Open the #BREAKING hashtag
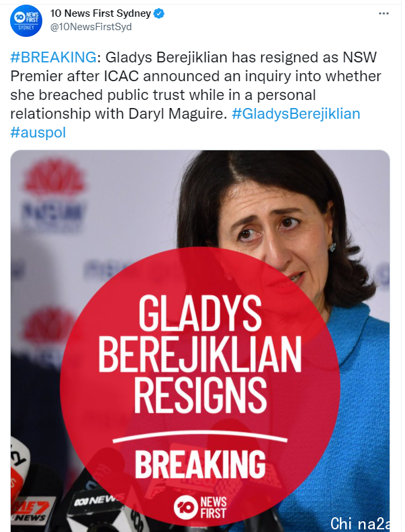405x532 pixels. click(53, 57)
